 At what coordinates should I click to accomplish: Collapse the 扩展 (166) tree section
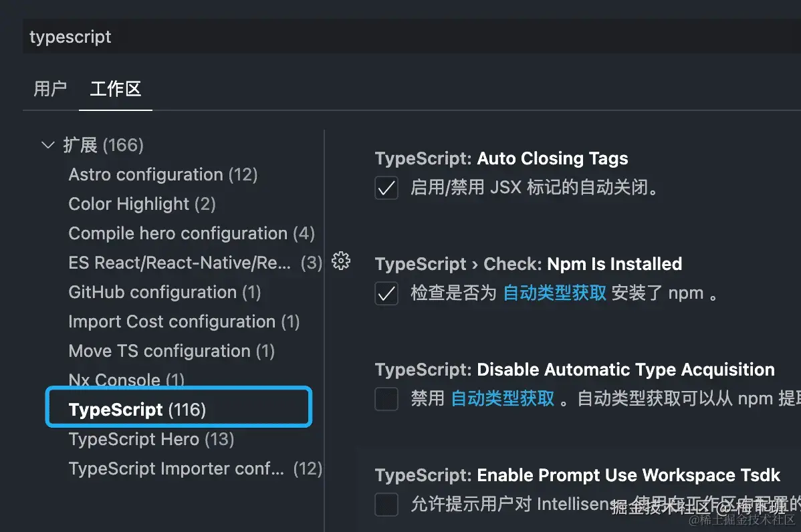click(x=47, y=145)
